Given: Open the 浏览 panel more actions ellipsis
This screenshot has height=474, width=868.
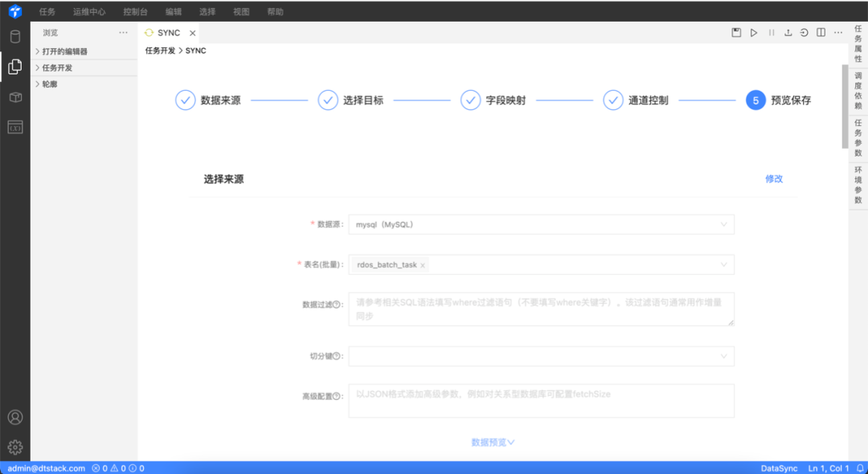Looking at the screenshot, I should tap(124, 33).
